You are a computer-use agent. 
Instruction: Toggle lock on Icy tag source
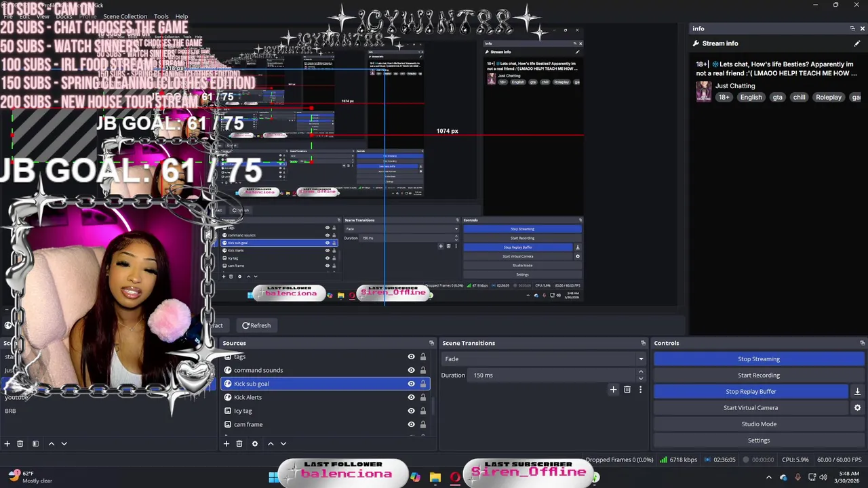(x=423, y=411)
